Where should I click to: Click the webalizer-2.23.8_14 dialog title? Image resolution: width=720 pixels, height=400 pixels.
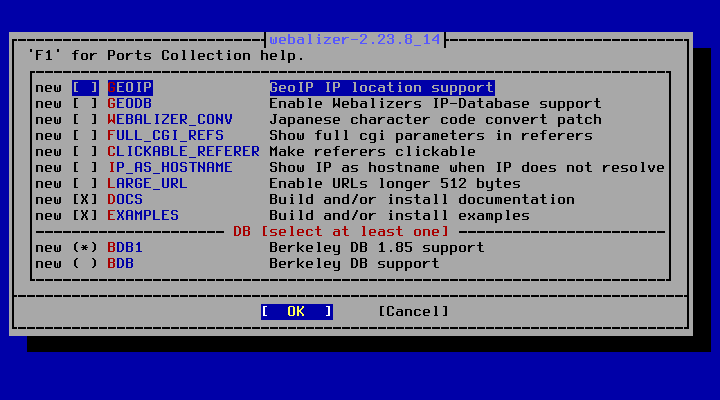point(355,39)
